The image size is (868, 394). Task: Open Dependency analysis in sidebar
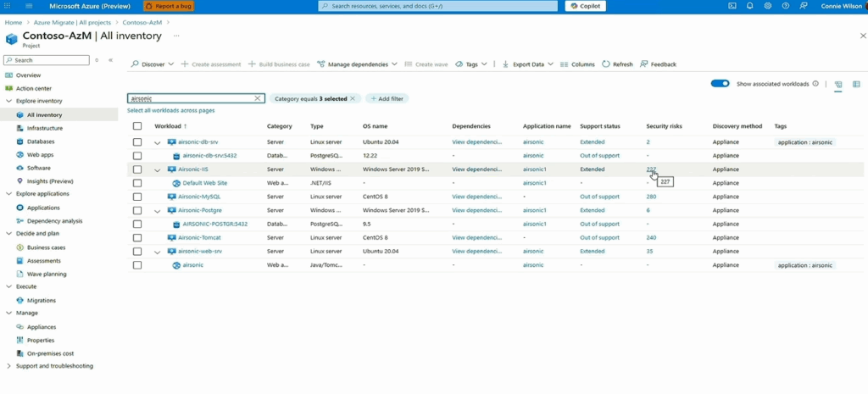pos(55,221)
